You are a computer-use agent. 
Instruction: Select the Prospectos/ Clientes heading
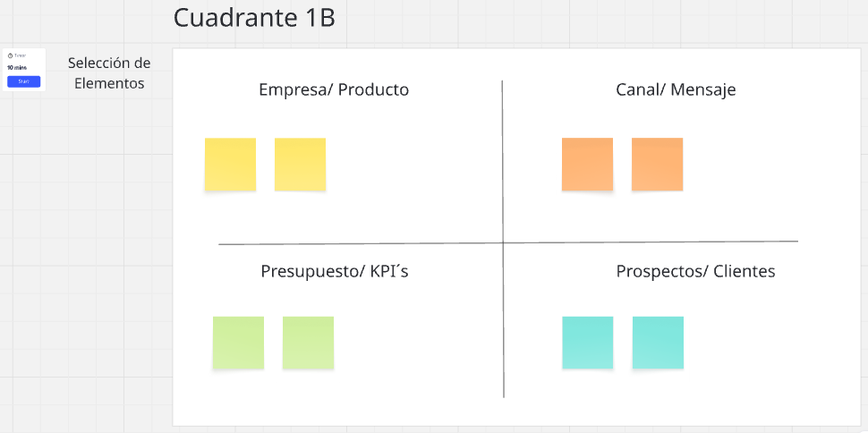pyautogui.click(x=695, y=271)
